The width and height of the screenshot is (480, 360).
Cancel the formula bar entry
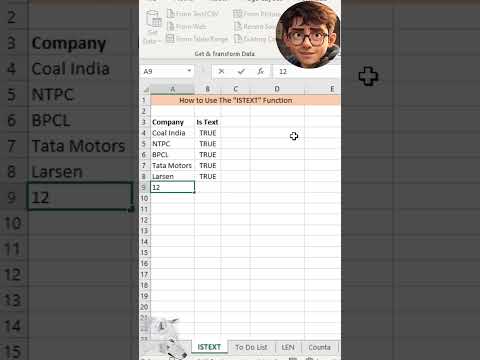click(221, 71)
